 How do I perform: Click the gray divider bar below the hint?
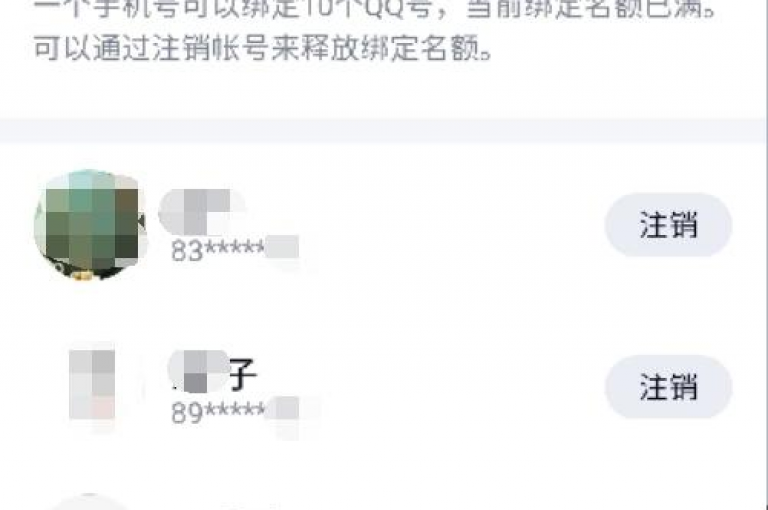(384, 130)
